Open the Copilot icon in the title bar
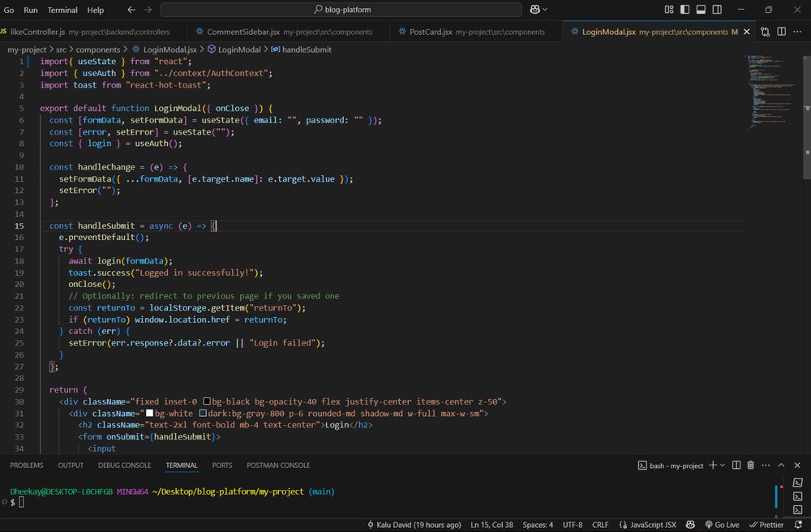This screenshot has width=811, height=532. [534, 9]
